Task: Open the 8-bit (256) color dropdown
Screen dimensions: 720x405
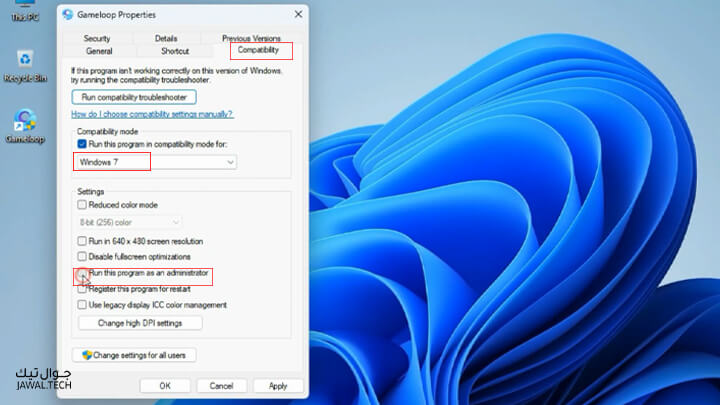Action: point(129,222)
